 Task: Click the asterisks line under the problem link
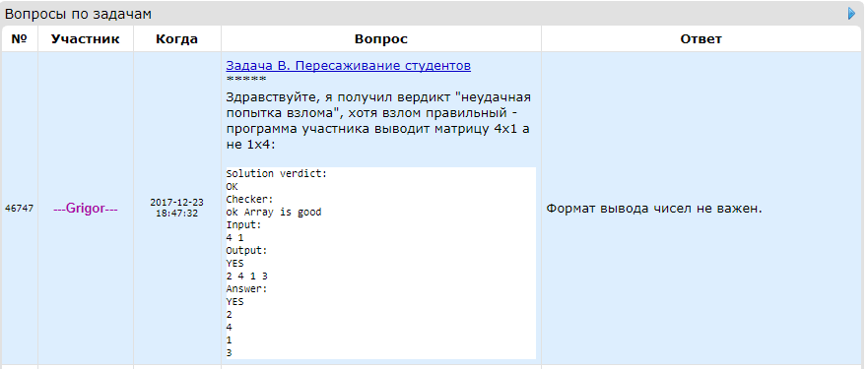(x=245, y=79)
